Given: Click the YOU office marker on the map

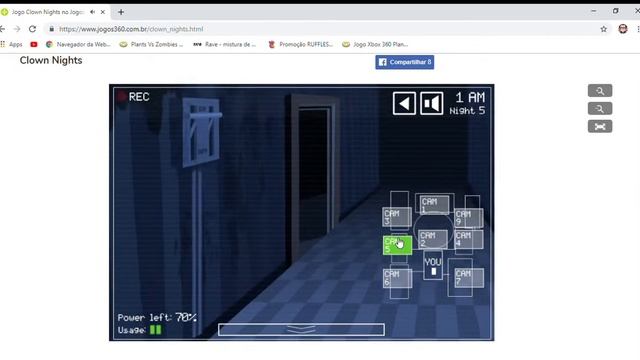Looking at the screenshot, I should point(433,266).
